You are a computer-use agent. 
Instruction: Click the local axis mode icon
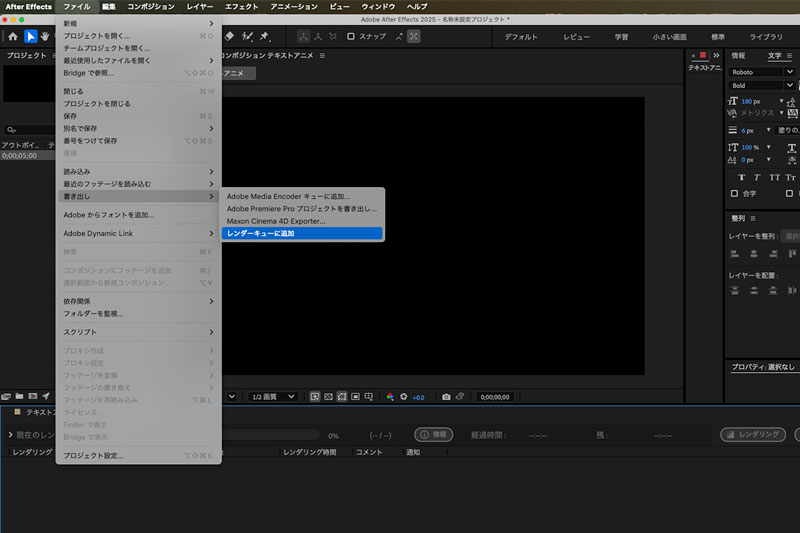303,36
